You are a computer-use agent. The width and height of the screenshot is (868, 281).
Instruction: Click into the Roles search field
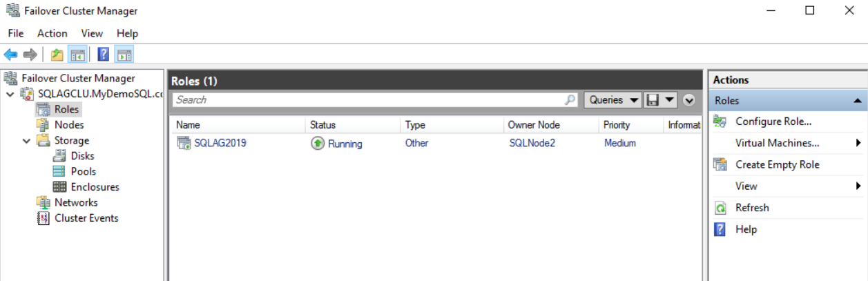click(366, 100)
